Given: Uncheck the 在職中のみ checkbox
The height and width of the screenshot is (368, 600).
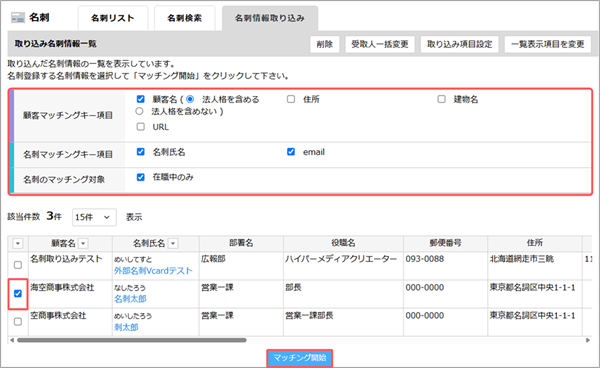Looking at the screenshot, I should point(140,177).
